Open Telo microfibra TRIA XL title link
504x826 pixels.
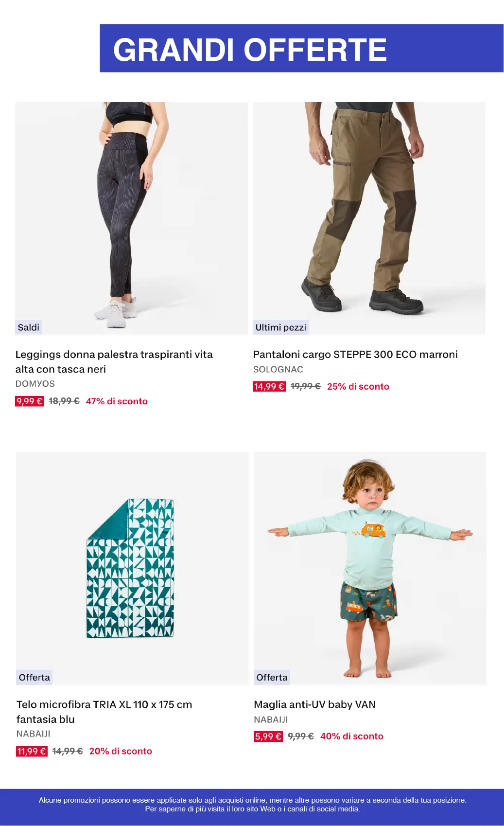click(104, 712)
